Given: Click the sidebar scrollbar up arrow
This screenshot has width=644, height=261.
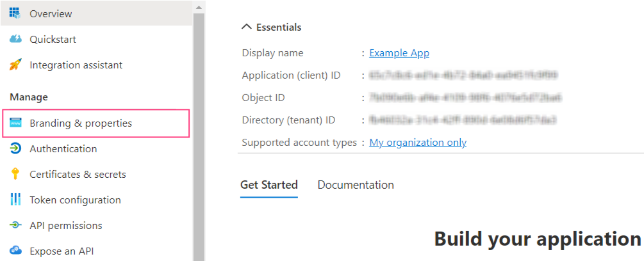Looking at the screenshot, I should [x=199, y=8].
